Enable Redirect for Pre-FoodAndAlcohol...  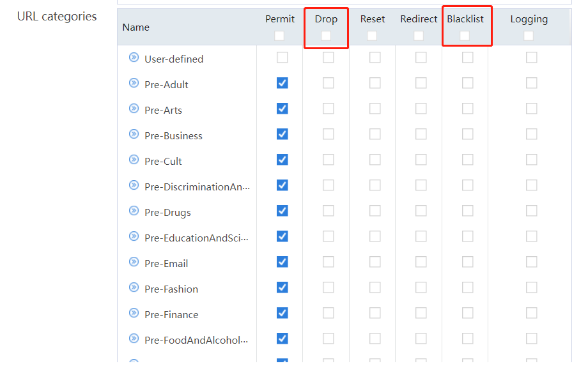pyautogui.click(x=421, y=338)
